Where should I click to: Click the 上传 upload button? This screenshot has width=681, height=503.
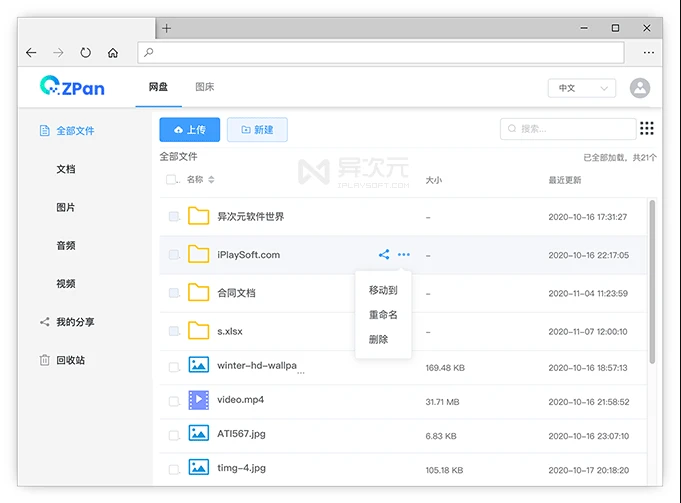189,130
